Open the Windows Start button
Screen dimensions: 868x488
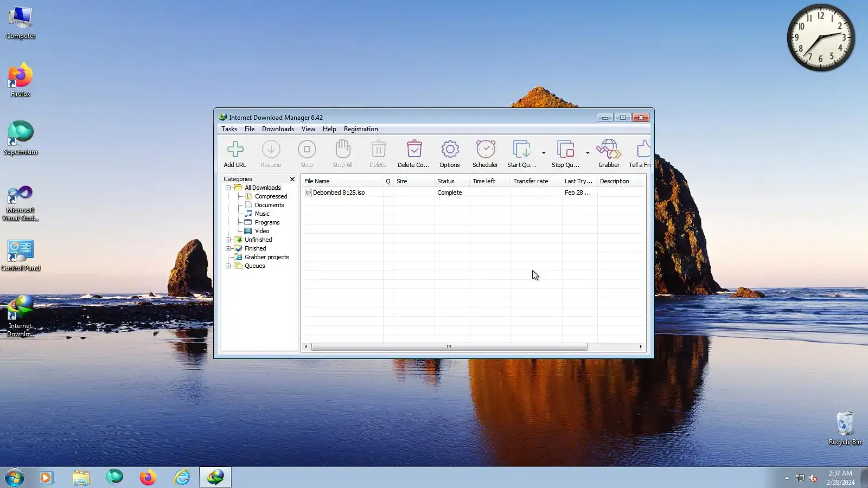[15, 477]
